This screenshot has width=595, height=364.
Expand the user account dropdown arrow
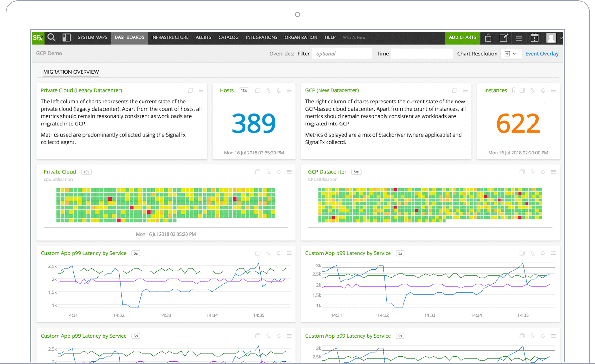(561, 38)
